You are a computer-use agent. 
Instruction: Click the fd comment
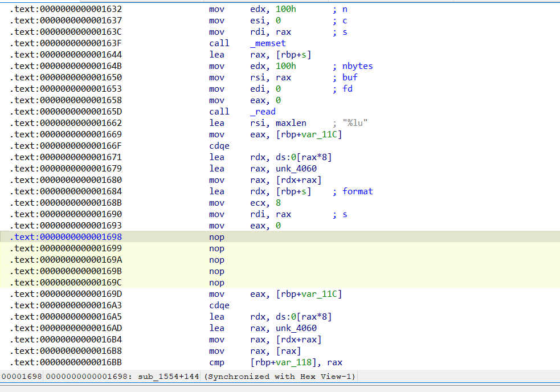click(347, 89)
